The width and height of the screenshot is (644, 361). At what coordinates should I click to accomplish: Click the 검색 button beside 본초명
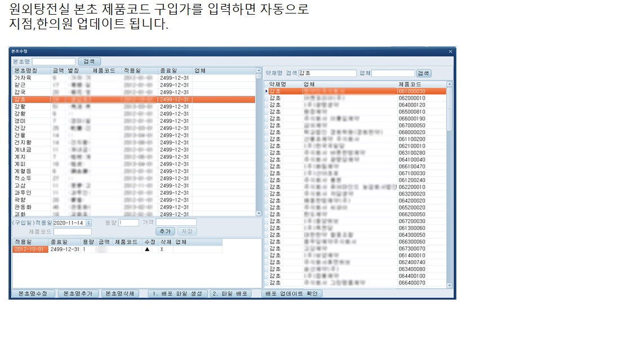pos(89,61)
